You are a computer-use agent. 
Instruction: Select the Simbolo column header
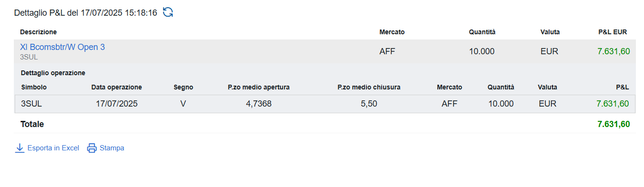click(x=34, y=87)
